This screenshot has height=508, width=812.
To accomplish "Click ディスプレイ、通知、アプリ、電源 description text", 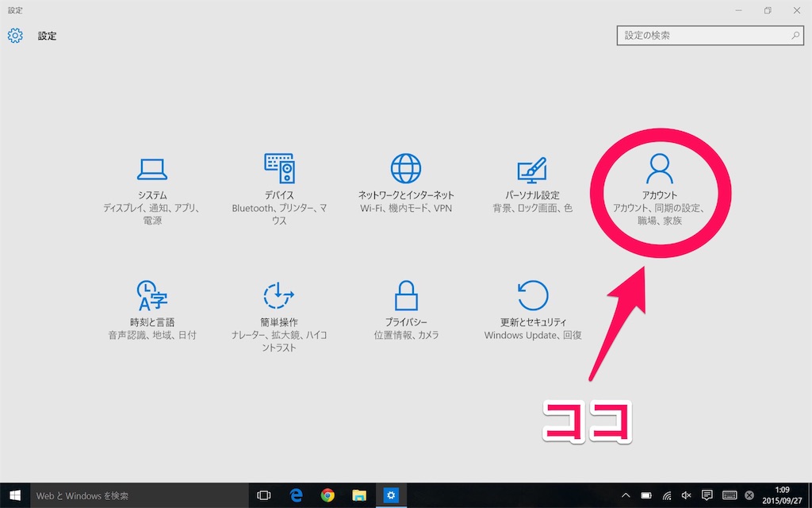I will [151, 214].
